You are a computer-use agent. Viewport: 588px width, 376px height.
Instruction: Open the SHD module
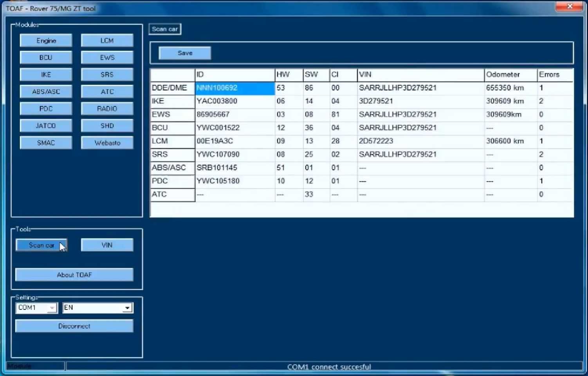(107, 126)
